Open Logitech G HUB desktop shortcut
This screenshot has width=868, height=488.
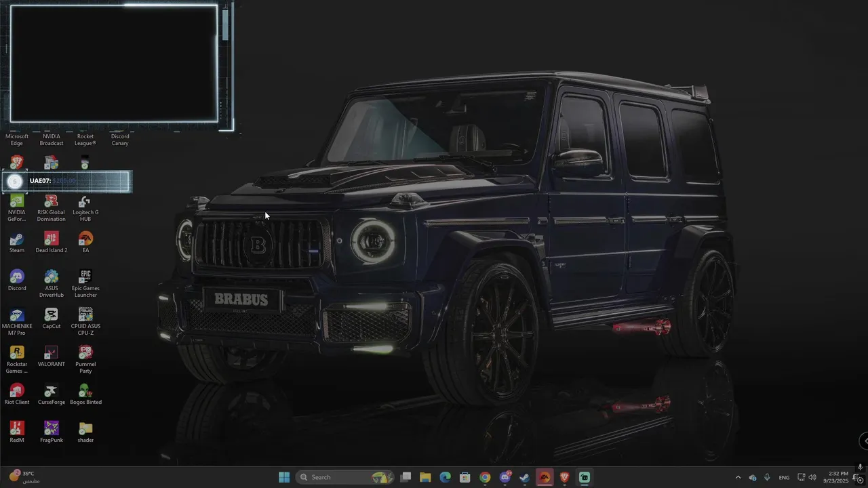[x=85, y=208]
